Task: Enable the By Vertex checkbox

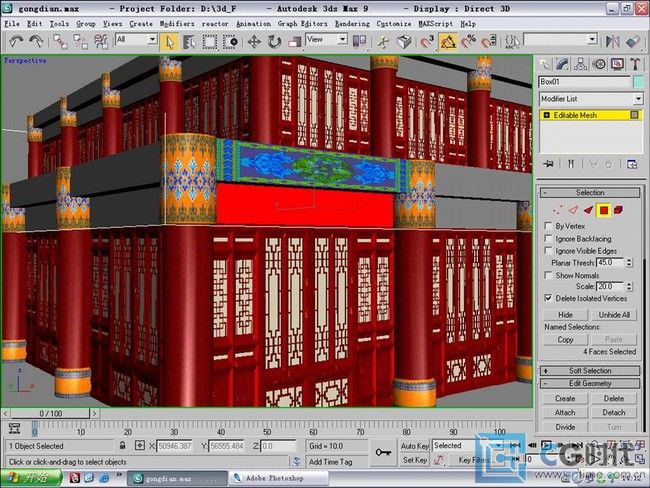Action: (548, 226)
